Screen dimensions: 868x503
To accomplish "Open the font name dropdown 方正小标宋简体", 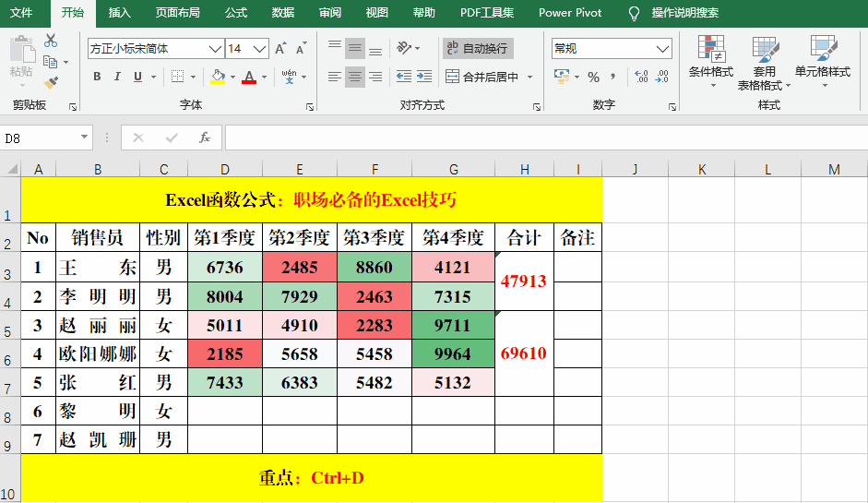I will pos(215,49).
